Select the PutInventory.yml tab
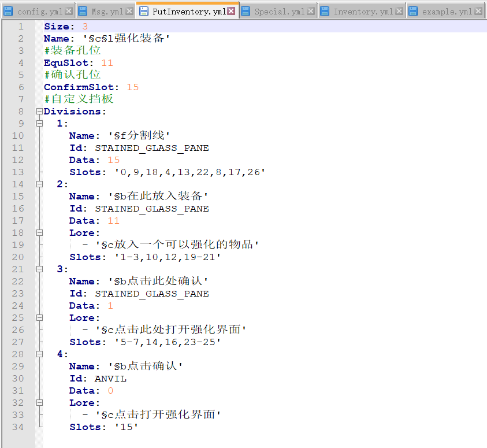This screenshot has width=487, height=448. point(188,11)
